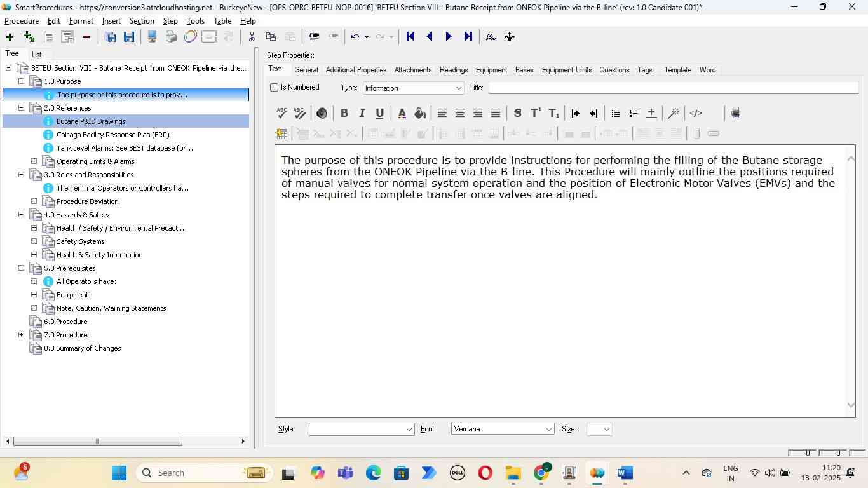Open the Procedure menu
Image resolution: width=868 pixels, height=488 pixels.
[22, 21]
